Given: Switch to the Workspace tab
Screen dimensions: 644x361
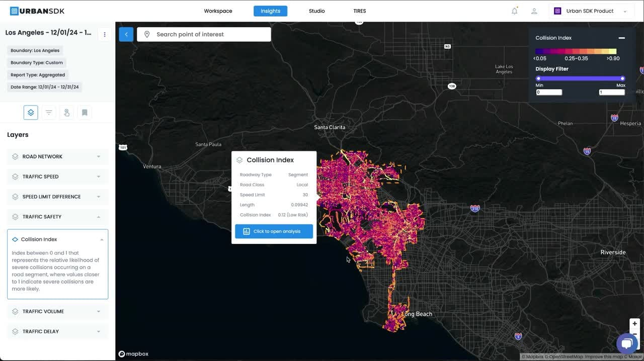Looking at the screenshot, I should [218, 11].
